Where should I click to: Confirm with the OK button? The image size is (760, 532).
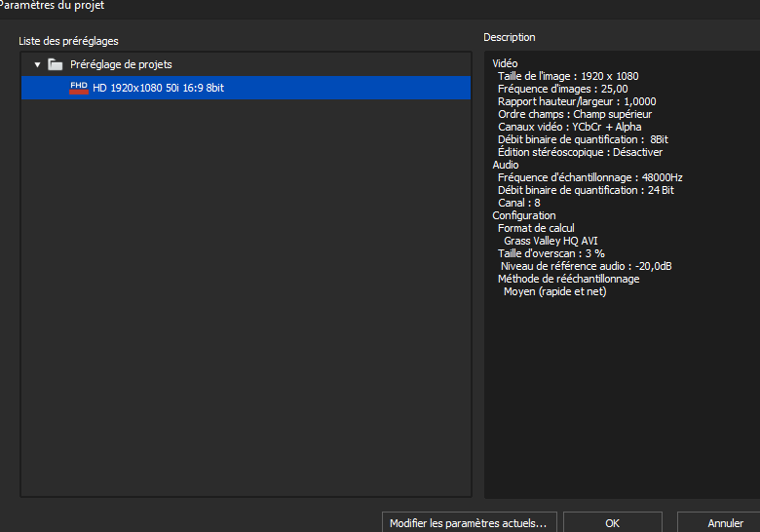point(612,523)
